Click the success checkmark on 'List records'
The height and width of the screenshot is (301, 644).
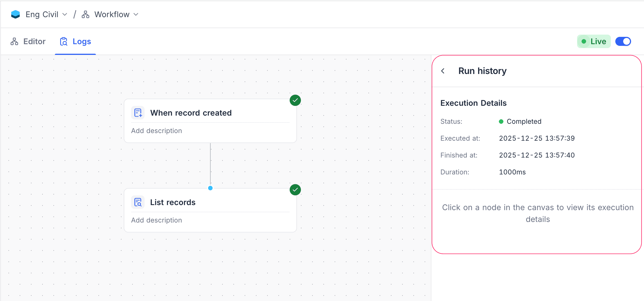pos(295,190)
